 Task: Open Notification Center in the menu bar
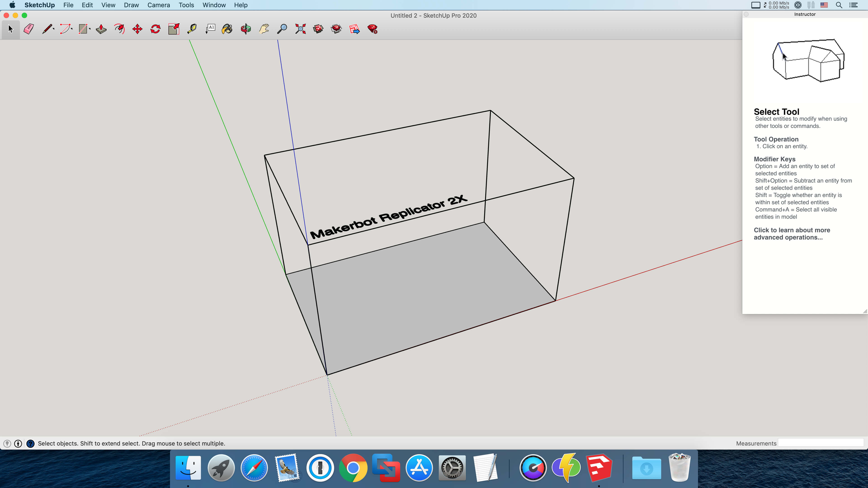[x=853, y=5]
